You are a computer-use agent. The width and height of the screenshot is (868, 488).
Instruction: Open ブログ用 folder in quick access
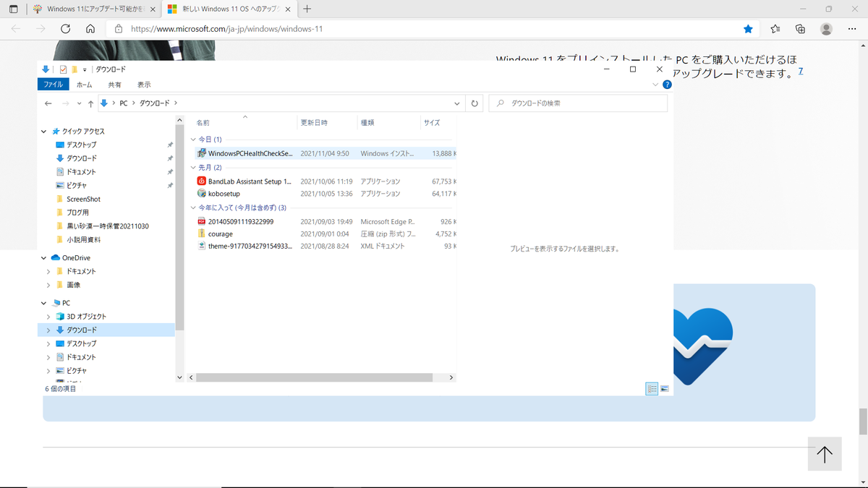tap(77, 213)
